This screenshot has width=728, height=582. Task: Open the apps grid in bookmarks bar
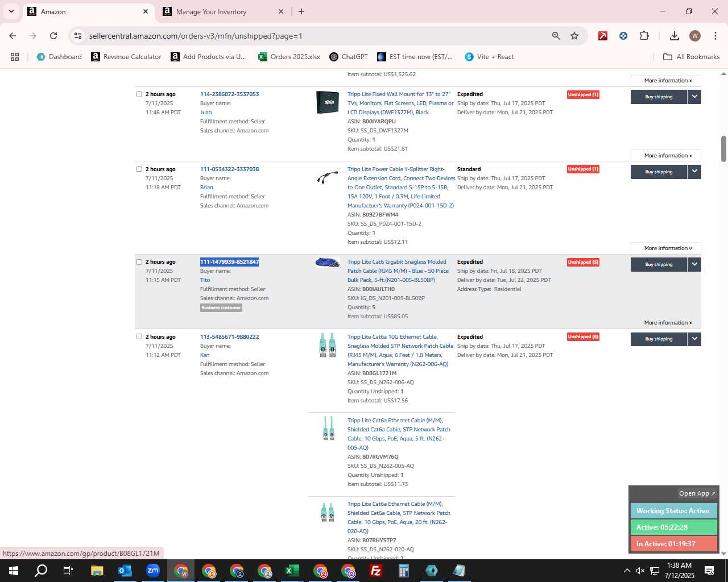[x=15, y=57]
